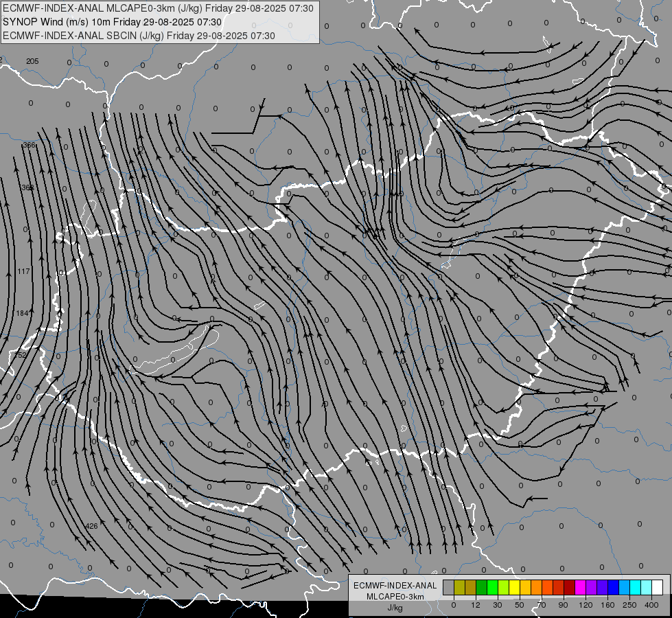Click the legend scale value 90

(563, 605)
